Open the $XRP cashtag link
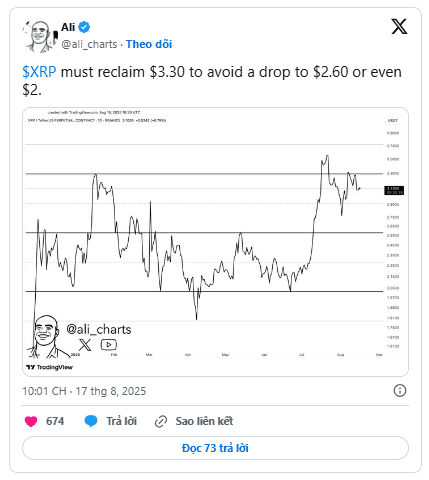The height and width of the screenshot is (480, 429). (39, 72)
